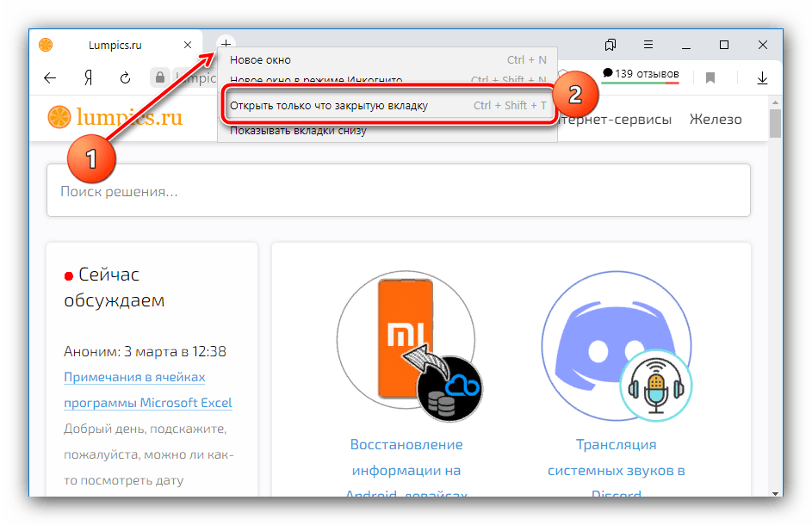
Task: Open the Yandex home button
Action: 87,78
